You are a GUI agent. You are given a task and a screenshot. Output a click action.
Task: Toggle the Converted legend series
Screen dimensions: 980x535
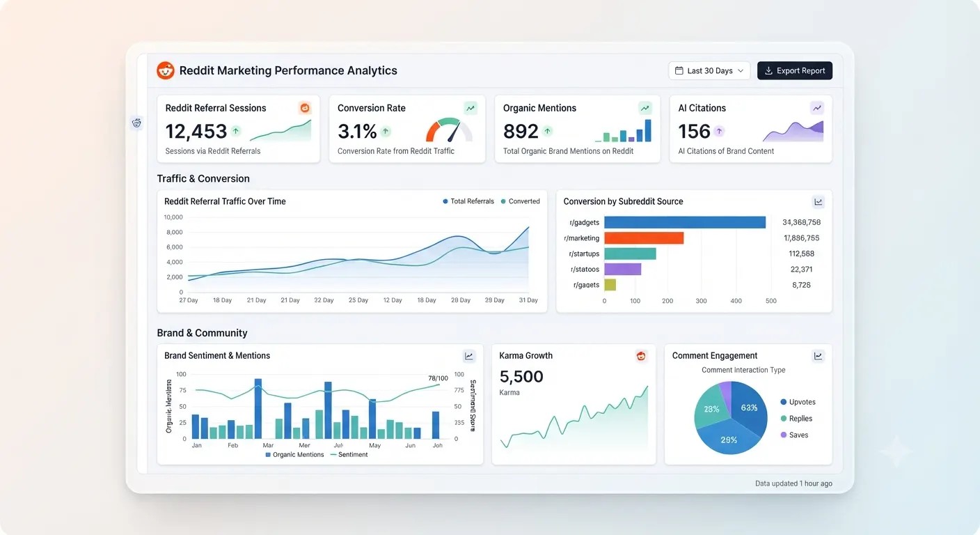point(520,201)
